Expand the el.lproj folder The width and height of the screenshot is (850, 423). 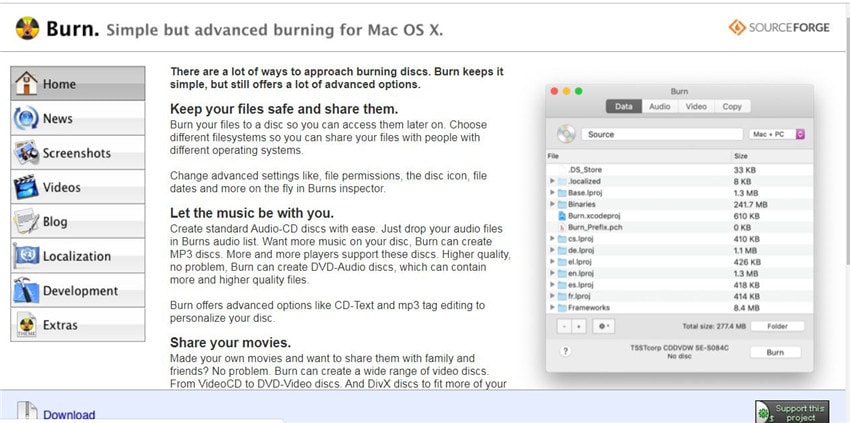(552, 261)
